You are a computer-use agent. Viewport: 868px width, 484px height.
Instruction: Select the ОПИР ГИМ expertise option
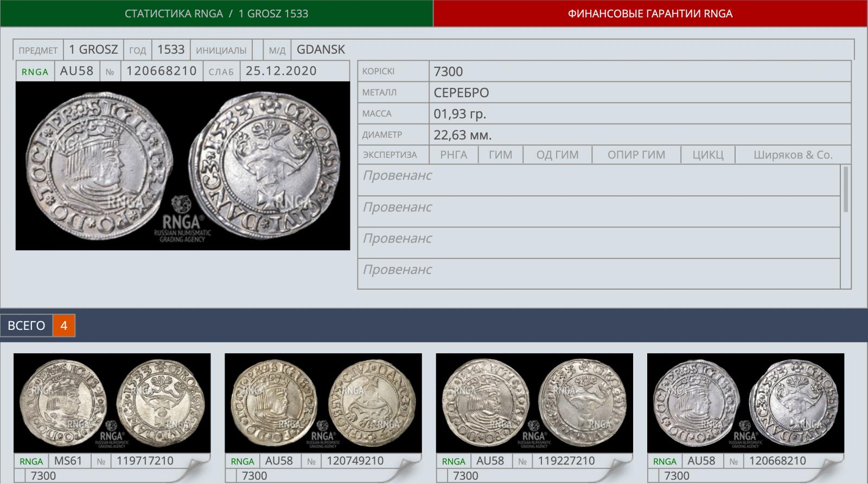(636, 155)
